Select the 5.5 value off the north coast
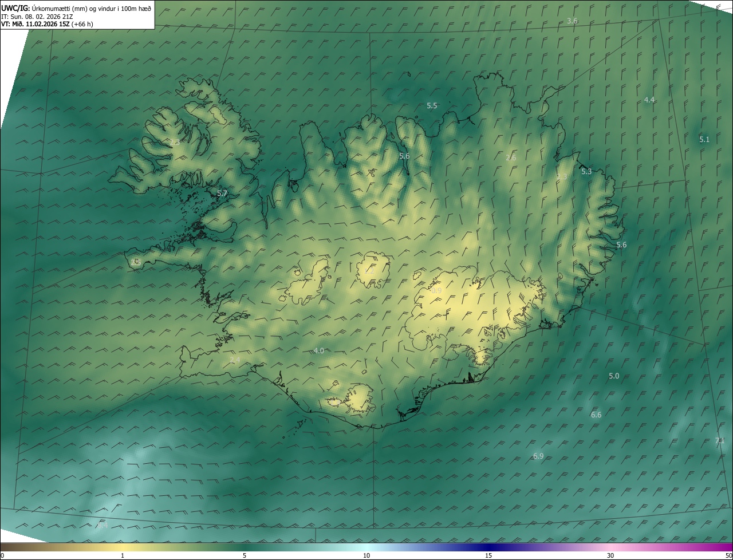Viewport: 733px width, 560px height. tap(432, 106)
